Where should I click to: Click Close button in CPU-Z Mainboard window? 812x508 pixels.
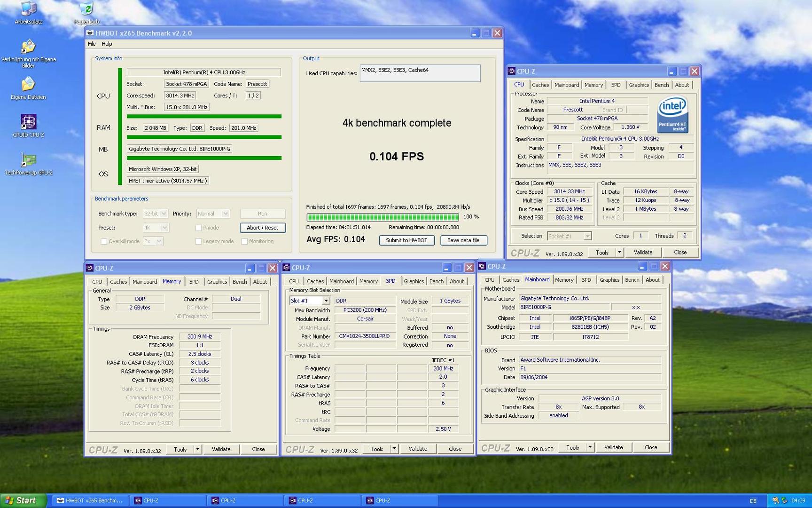tap(651, 447)
